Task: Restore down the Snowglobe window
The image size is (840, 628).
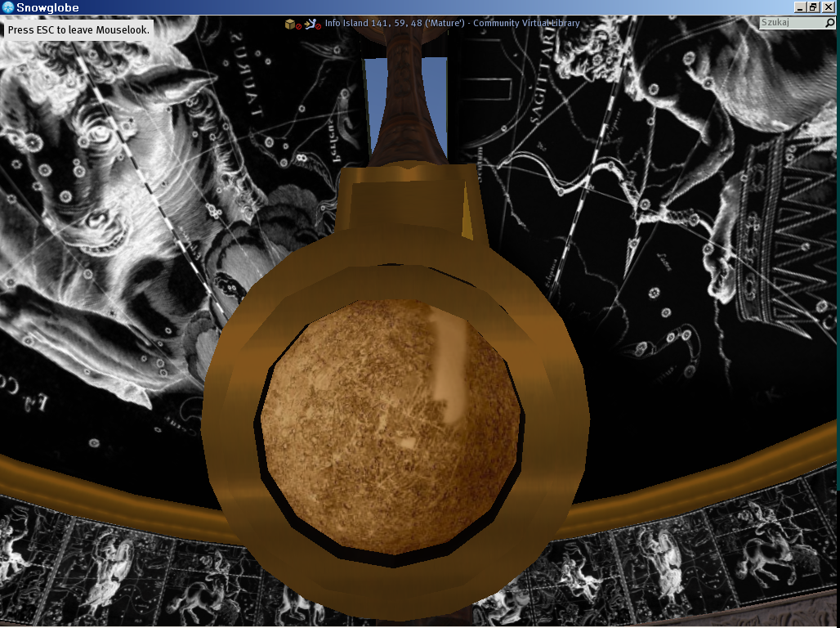Action: click(x=813, y=7)
